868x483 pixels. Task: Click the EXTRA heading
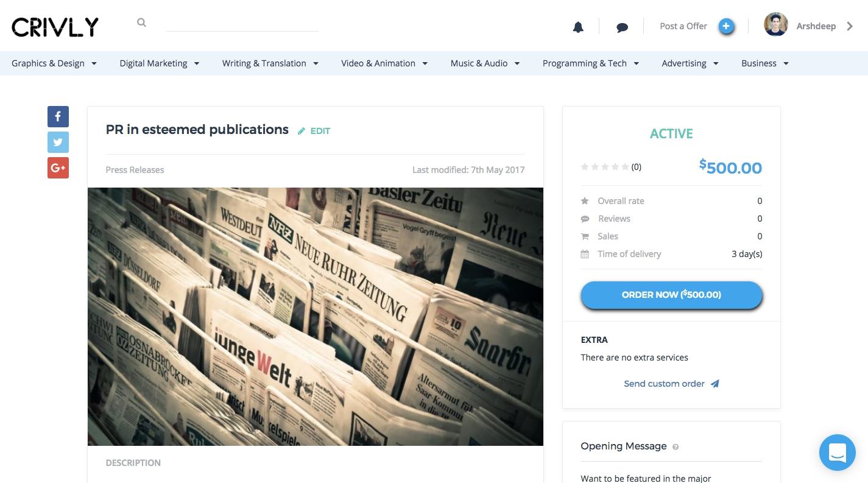coord(595,340)
